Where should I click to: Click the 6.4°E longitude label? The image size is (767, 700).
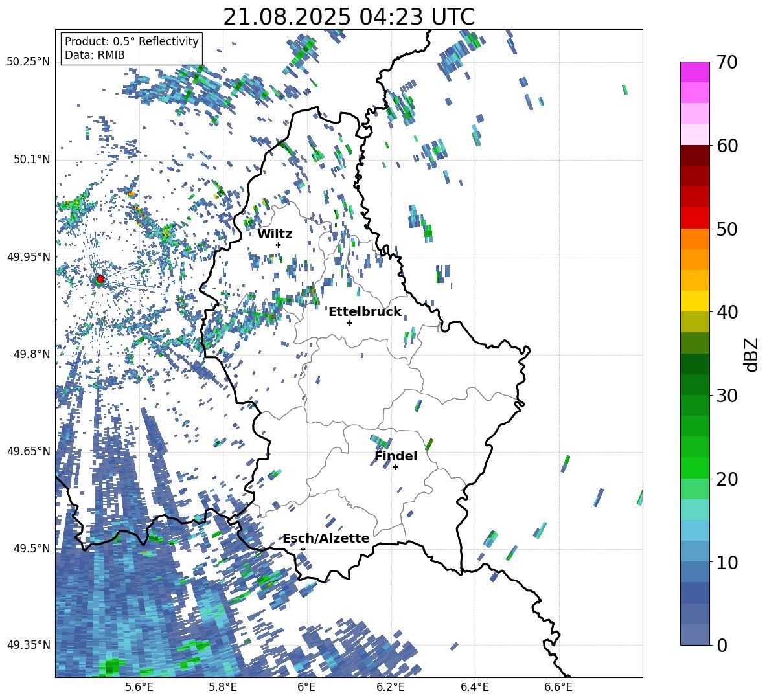pos(474,687)
